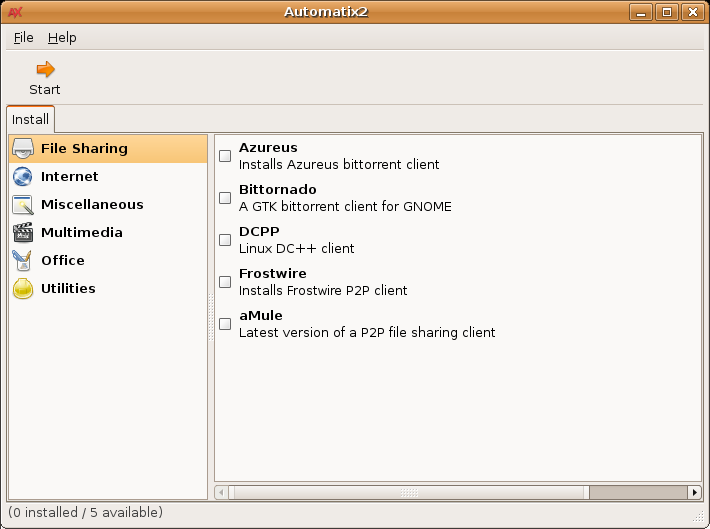Click the horizontal scrollbar right arrow
The image size is (710, 529).
coord(695,492)
